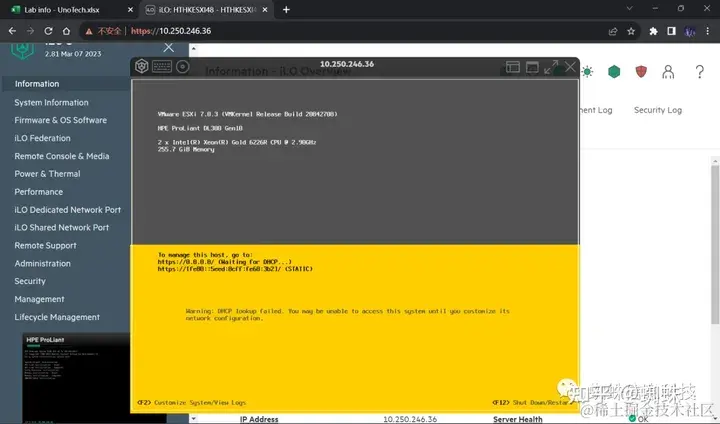Click the scroll up arrow of content pane
Screen dimensions: 720x424
pyautogui.click(x=193, y=48)
